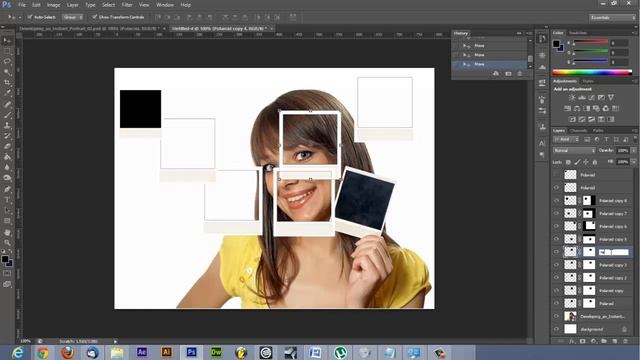
Task: Select the Move tool in the toolbox
Action: tap(7, 40)
